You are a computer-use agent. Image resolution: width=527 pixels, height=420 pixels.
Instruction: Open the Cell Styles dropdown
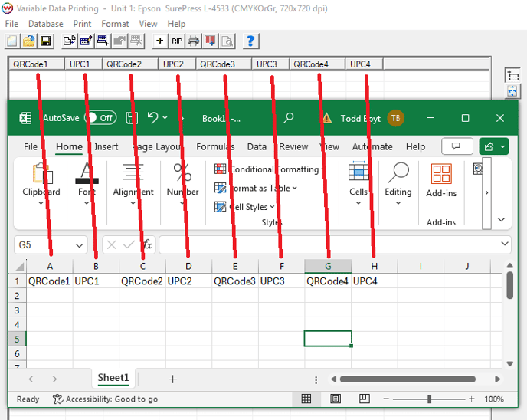point(272,207)
